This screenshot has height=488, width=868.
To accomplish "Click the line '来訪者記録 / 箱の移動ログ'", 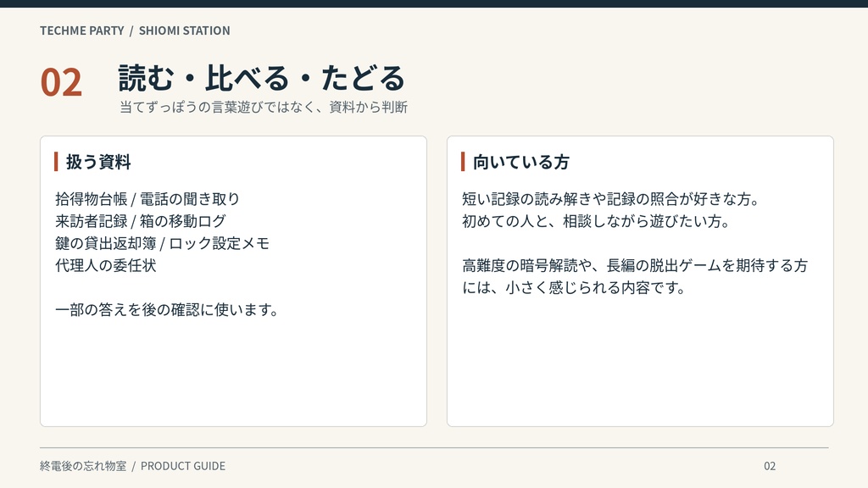I will (x=141, y=221).
